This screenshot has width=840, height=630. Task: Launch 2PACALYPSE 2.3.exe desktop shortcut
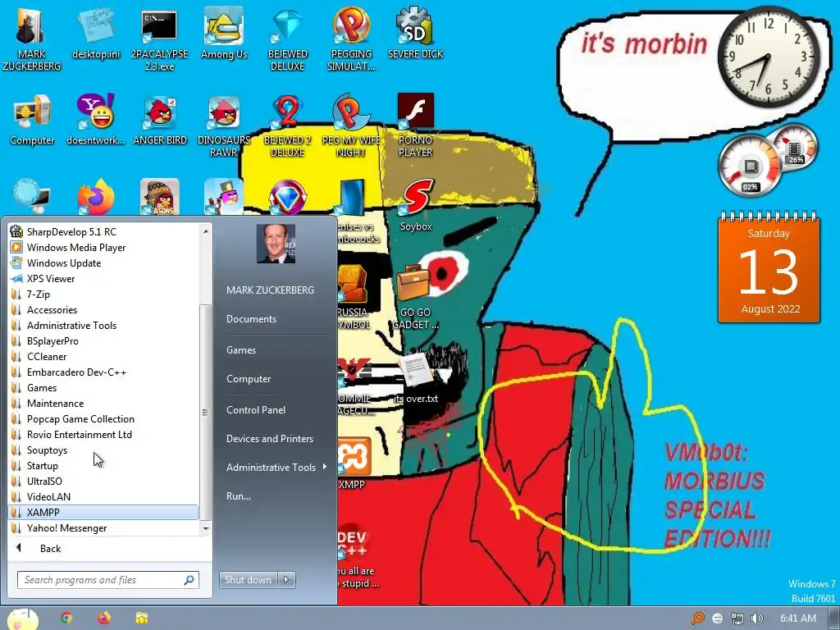click(159, 39)
